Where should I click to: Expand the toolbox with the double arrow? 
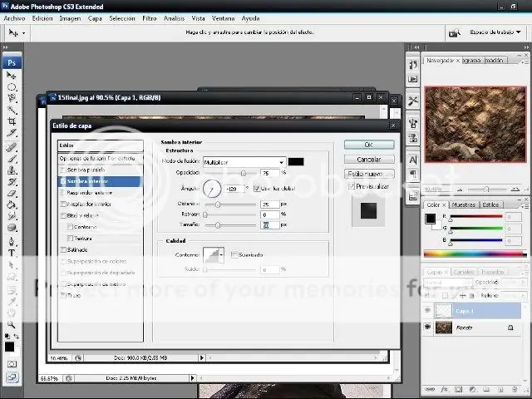[x=5, y=47]
